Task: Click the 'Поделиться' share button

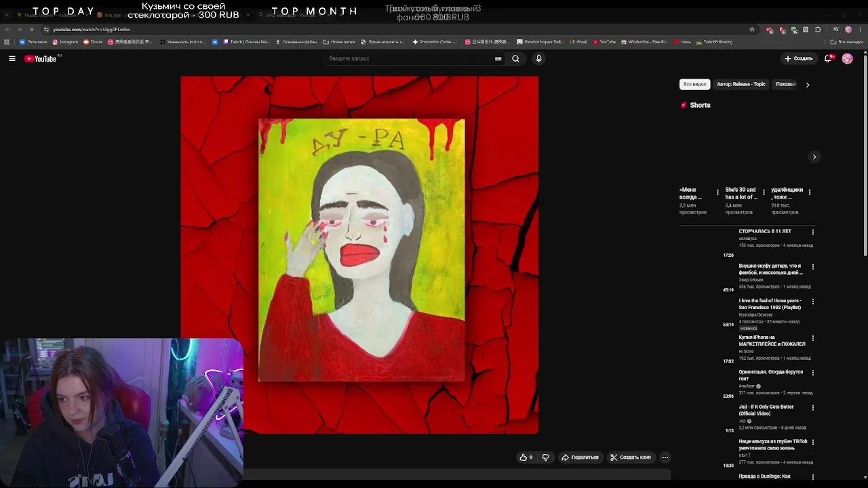Action: (x=580, y=457)
